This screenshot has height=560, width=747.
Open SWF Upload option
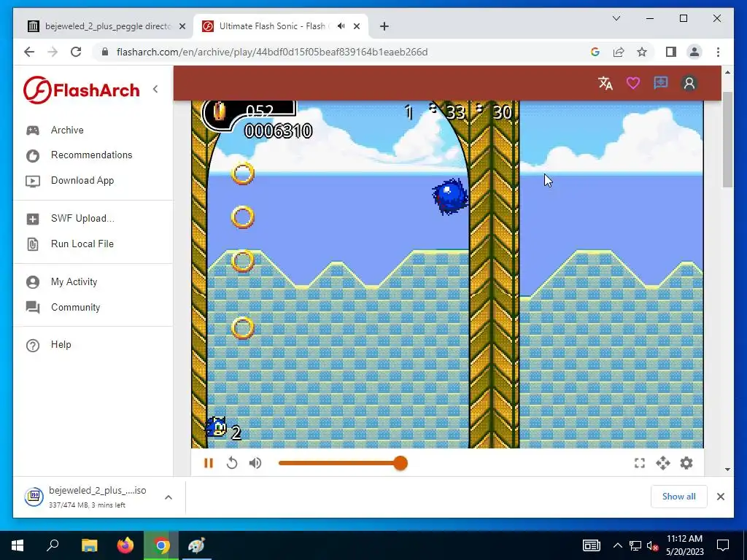(82, 219)
